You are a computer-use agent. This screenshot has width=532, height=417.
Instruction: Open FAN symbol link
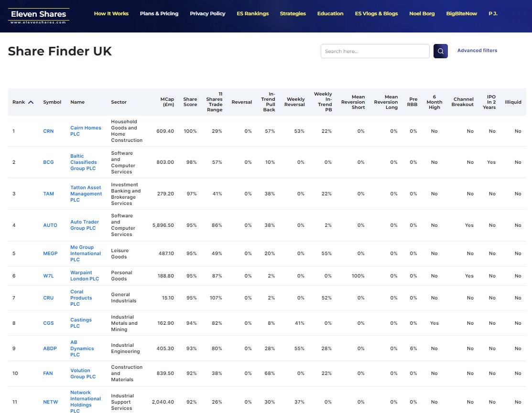[48, 374]
